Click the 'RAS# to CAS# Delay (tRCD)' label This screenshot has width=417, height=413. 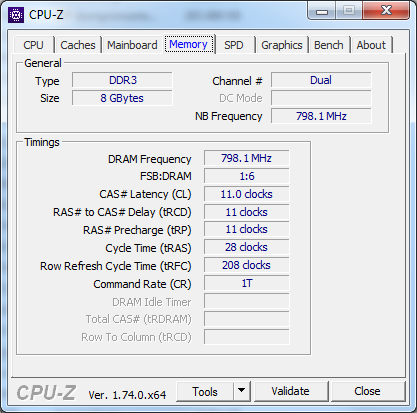(x=122, y=212)
